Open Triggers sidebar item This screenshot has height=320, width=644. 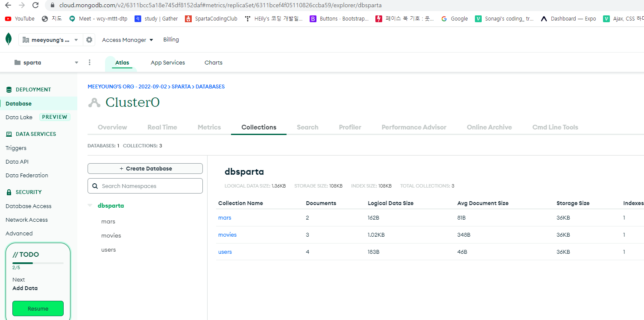point(16,148)
